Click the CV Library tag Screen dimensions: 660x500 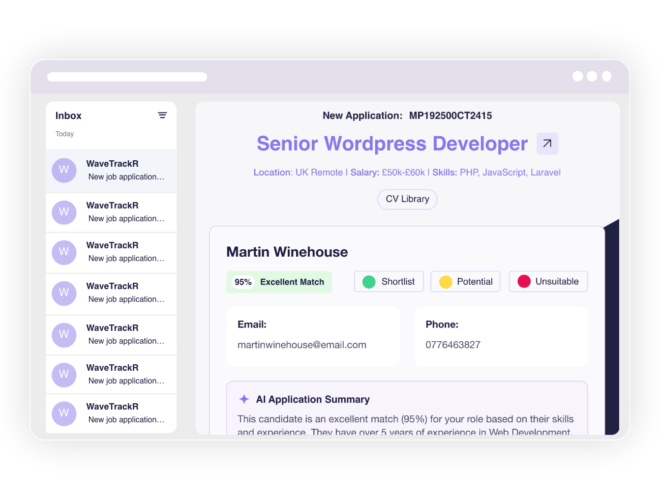click(x=407, y=199)
